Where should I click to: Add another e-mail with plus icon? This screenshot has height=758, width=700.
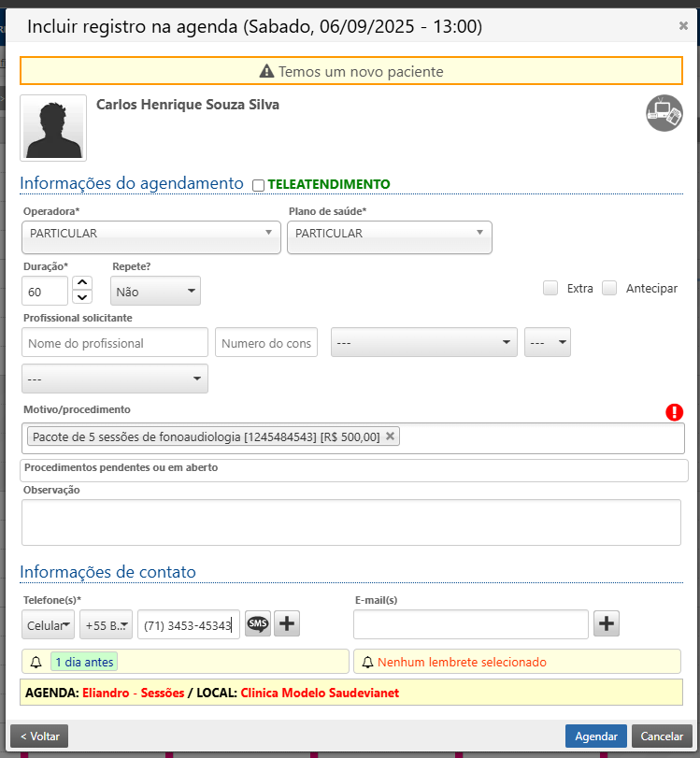pos(607,623)
